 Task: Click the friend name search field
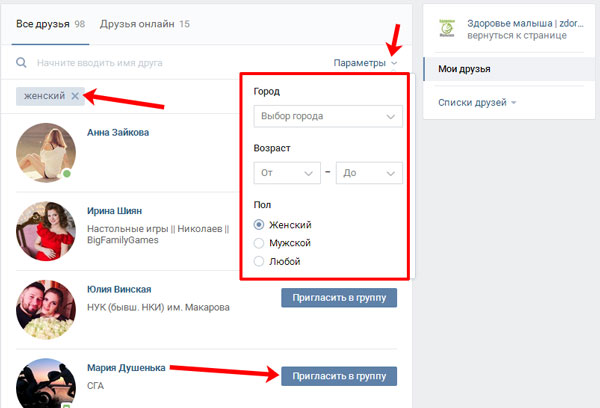point(150,63)
